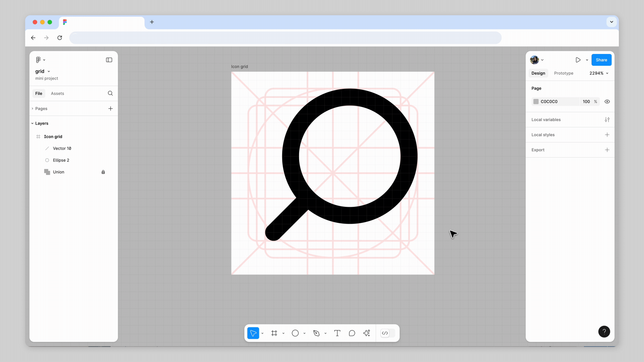Collapse the Layers section
Image resolution: width=644 pixels, height=362 pixels.
tap(33, 123)
